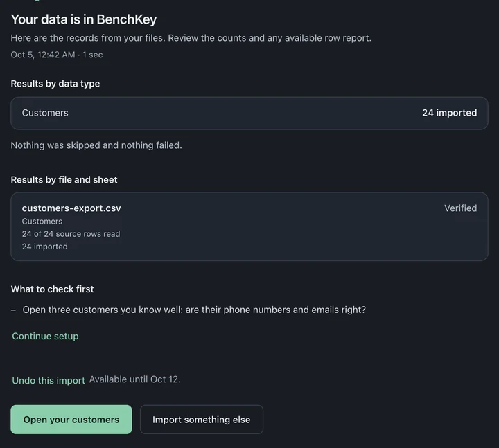Select the Results by file and sheet heading
Viewport: 499px width, 448px height.
pos(64,179)
